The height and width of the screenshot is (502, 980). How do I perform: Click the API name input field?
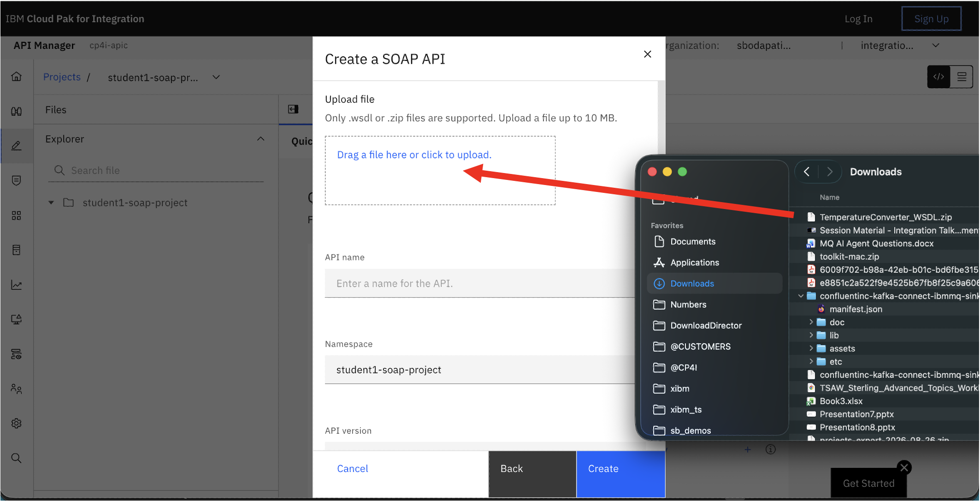pyautogui.click(x=479, y=283)
